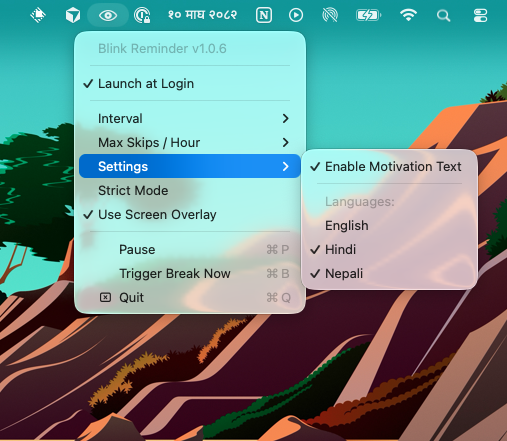
Task: Toggle Use Screen Overlay
Action: [x=190, y=214]
